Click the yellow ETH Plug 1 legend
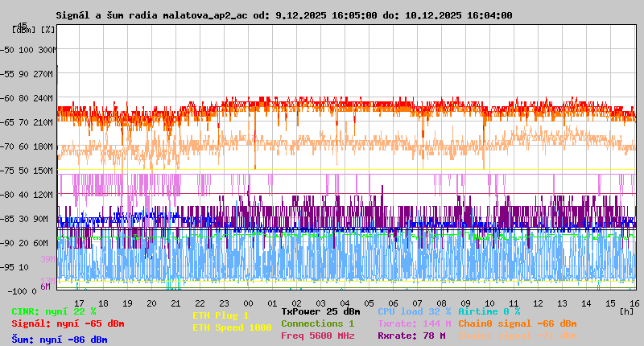The image size is (644, 346). (x=221, y=315)
